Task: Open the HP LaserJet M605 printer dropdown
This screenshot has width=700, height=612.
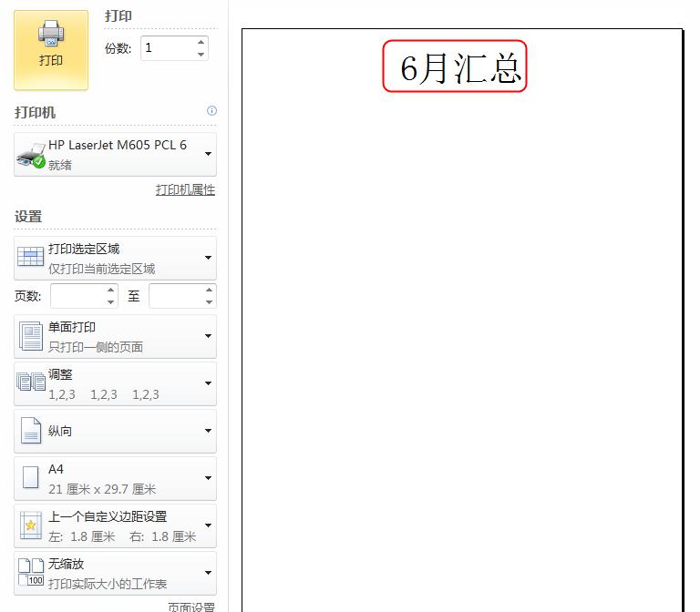Action: click(x=115, y=154)
